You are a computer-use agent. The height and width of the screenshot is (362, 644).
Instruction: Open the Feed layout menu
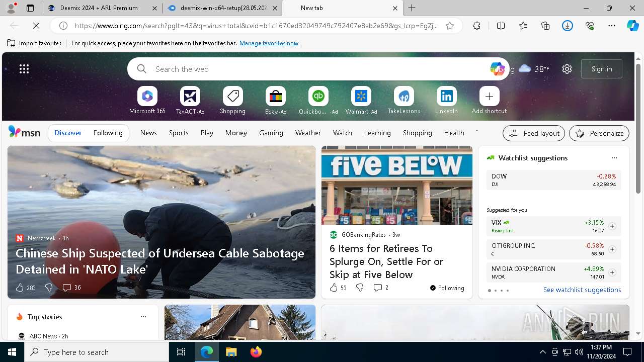tap(534, 133)
